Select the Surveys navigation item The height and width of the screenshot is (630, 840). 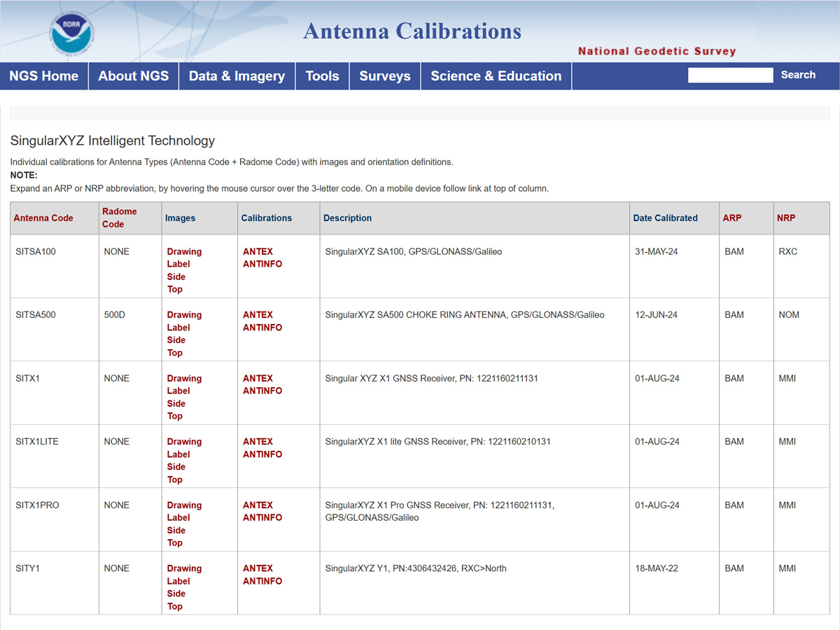pyautogui.click(x=384, y=76)
